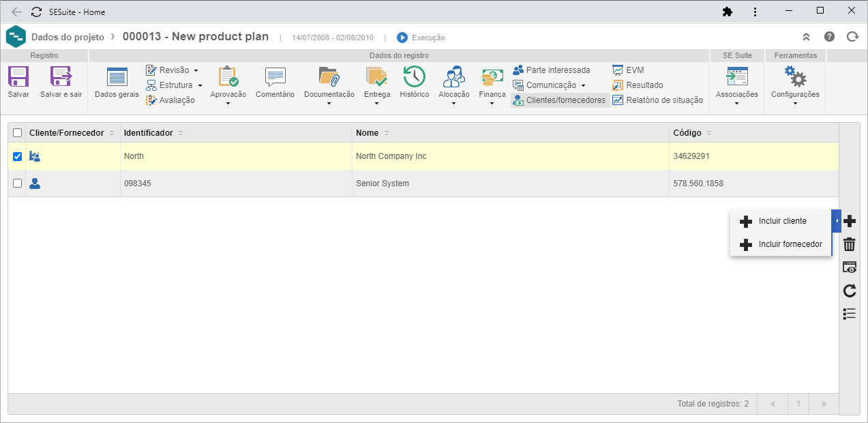
Task: Click the view record eye icon
Action: [850, 267]
